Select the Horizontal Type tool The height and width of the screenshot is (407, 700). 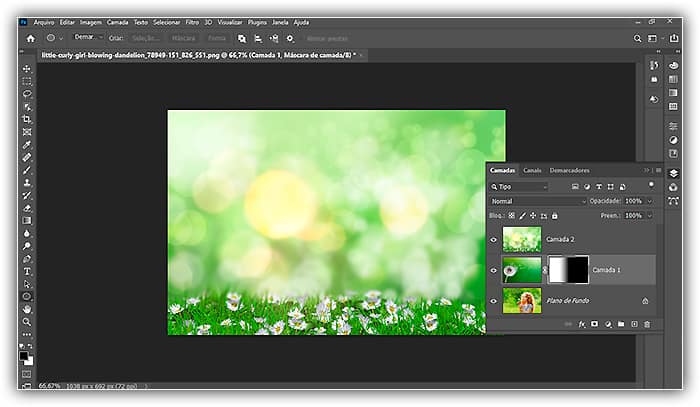pyautogui.click(x=27, y=271)
